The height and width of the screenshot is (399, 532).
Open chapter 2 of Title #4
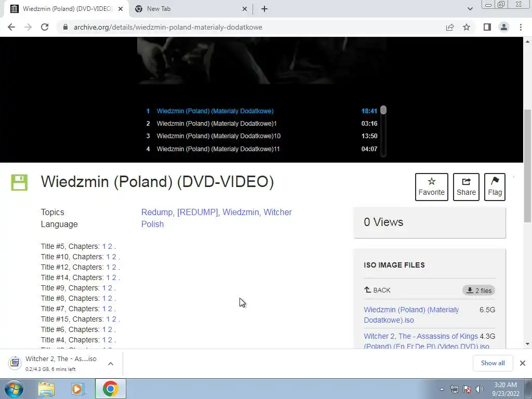coord(110,340)
